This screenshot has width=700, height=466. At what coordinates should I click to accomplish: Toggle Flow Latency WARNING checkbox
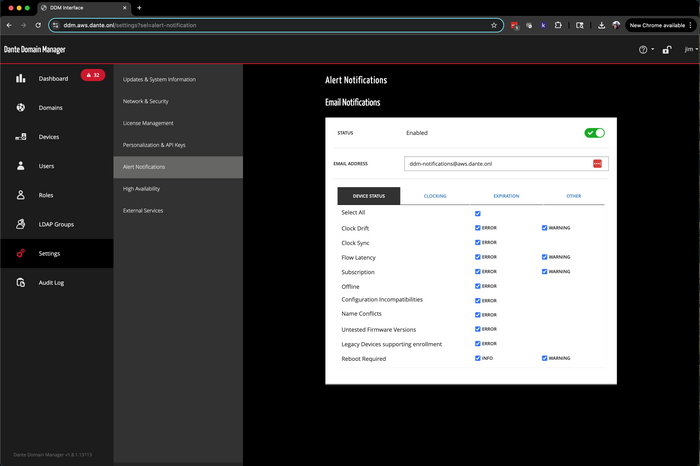pos(544,257)
